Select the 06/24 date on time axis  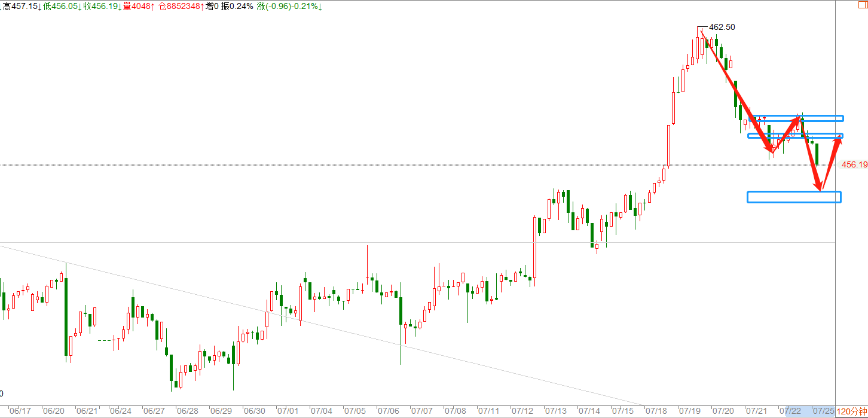[121, 411]
